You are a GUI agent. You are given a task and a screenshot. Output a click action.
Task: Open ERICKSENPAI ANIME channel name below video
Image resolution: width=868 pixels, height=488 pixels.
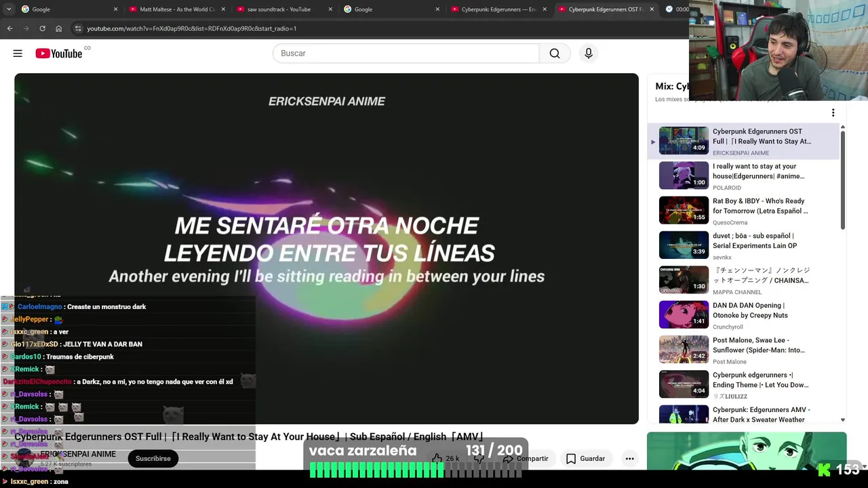(x=78, y=454)
